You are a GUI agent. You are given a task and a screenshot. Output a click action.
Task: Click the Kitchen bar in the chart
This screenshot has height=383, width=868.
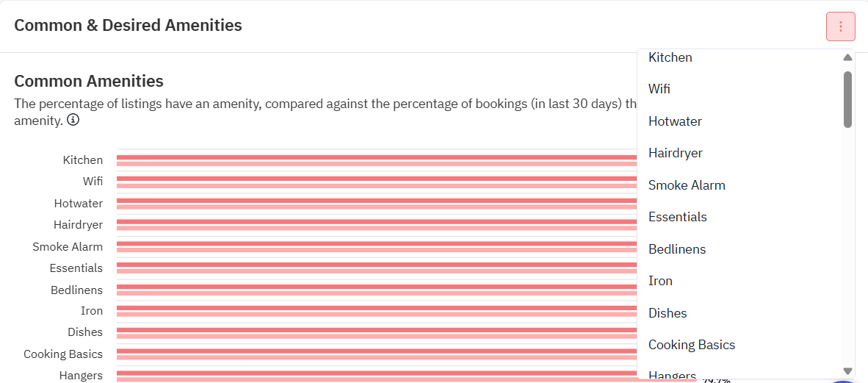point(377,160)
